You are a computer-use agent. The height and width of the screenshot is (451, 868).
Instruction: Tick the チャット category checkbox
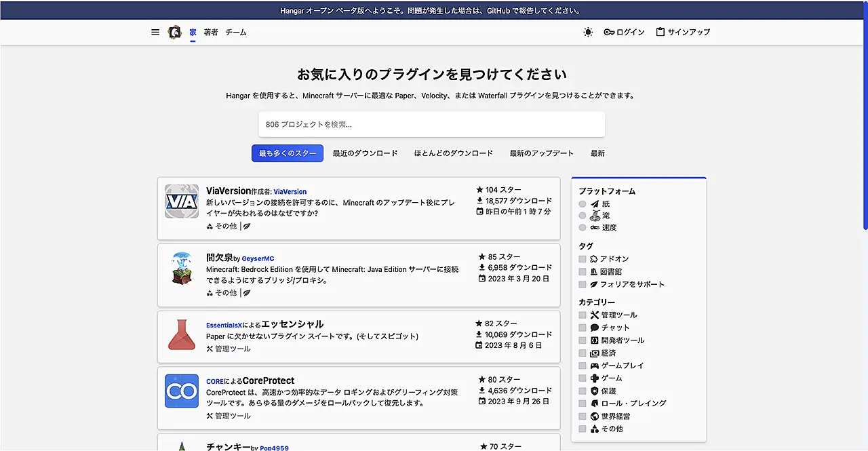tap(583, 328)
